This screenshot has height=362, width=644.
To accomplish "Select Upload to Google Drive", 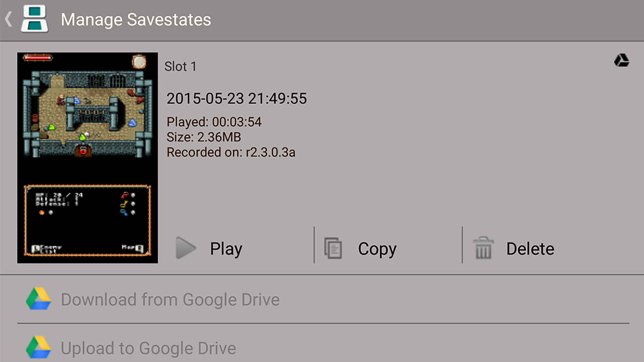I will pyautogui.click(x=149, y=348).
